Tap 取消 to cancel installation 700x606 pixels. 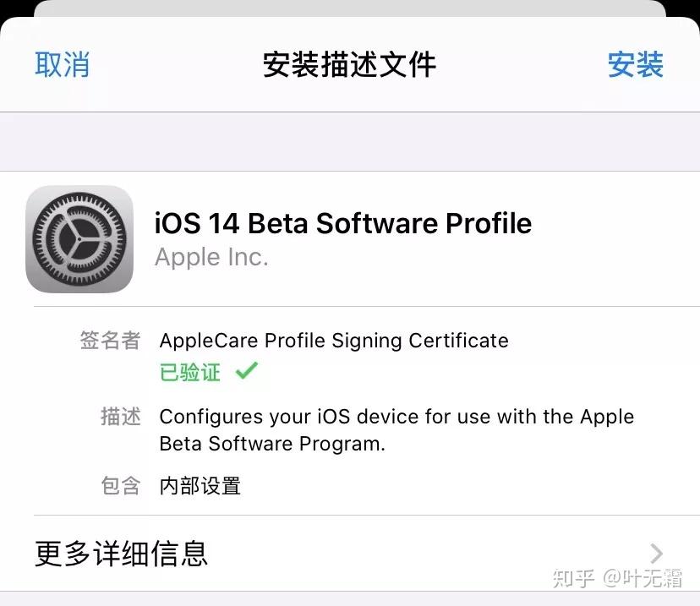coord(61,65)
